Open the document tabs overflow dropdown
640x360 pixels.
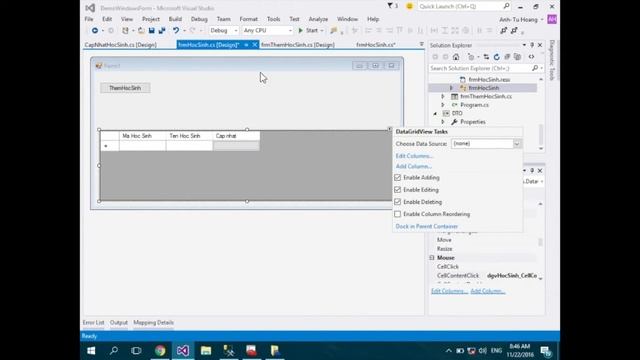[421, 44]
